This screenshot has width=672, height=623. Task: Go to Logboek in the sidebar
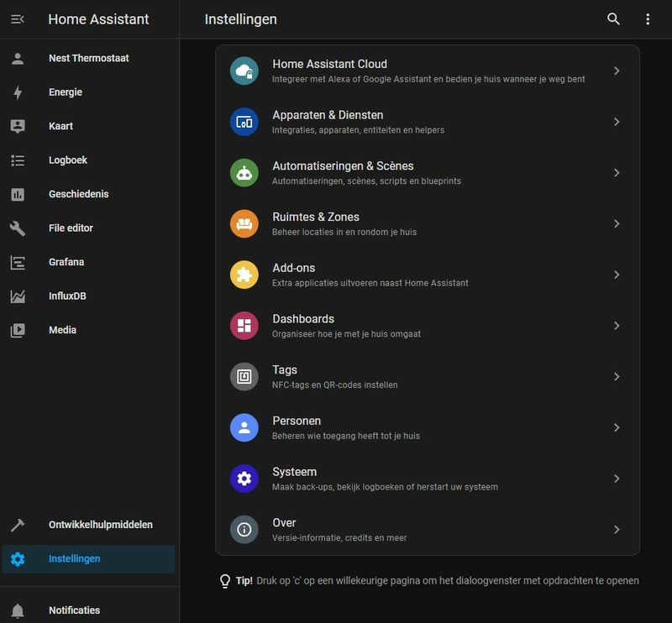[68, 160]
